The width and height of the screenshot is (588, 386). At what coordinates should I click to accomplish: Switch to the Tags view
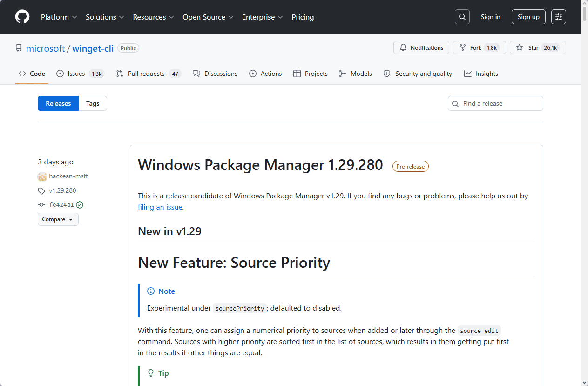tap(93, 103)
